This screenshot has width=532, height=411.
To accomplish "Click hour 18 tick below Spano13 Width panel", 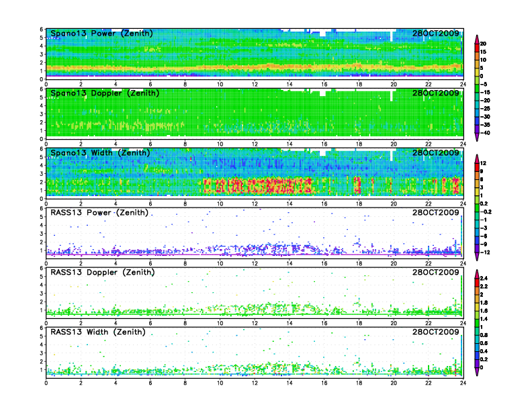I will [359, 203].
